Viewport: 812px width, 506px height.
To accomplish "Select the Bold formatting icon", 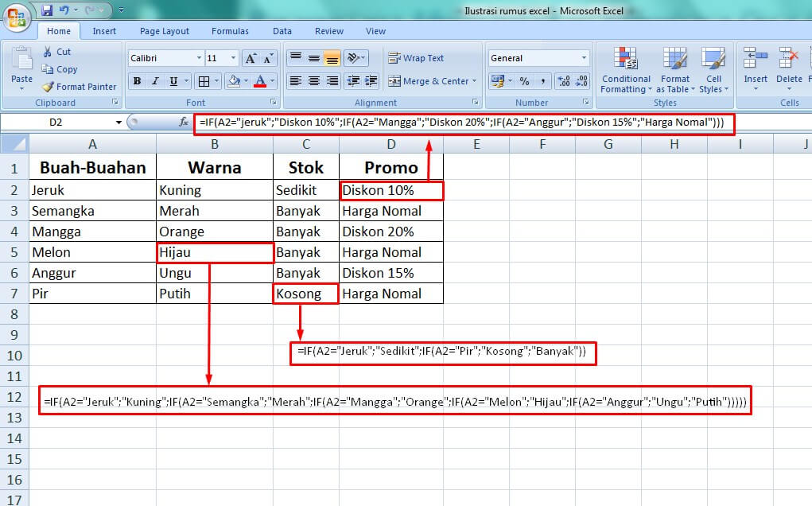I will pos(137,80).
